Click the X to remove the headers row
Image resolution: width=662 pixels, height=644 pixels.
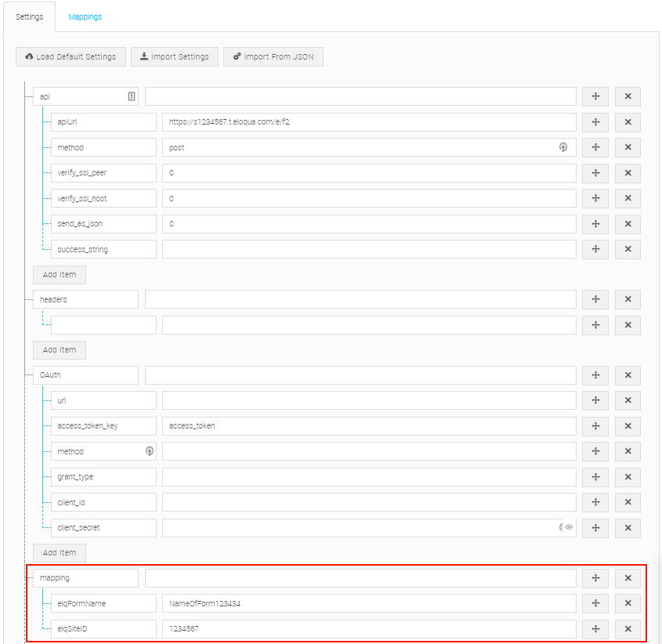628,298
